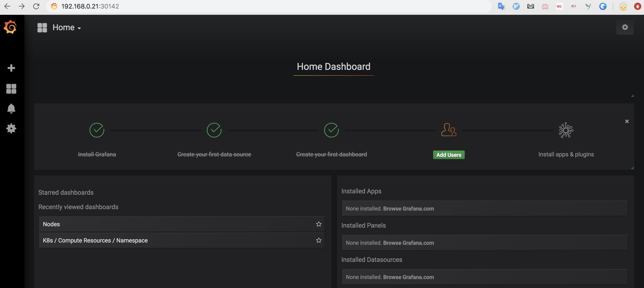The width and height of the screenshot is (644, 288).
Task: Open the dashboard picker icon beside Home
Action: (42, 27)
